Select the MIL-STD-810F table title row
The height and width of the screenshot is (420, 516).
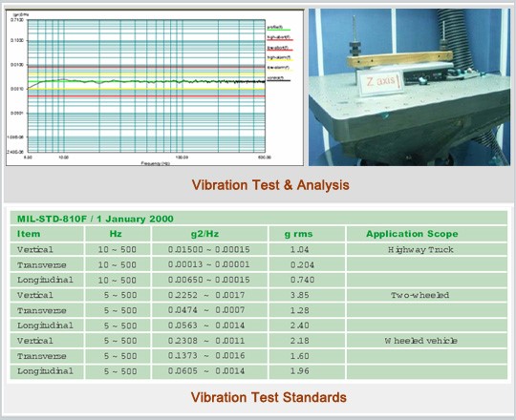coord(258,219)
